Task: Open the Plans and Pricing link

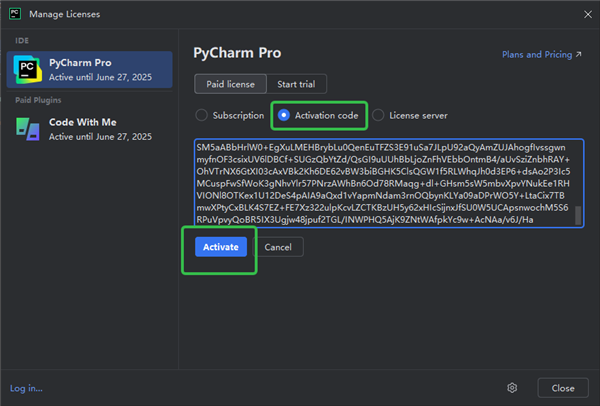Action: click(536, 56)
